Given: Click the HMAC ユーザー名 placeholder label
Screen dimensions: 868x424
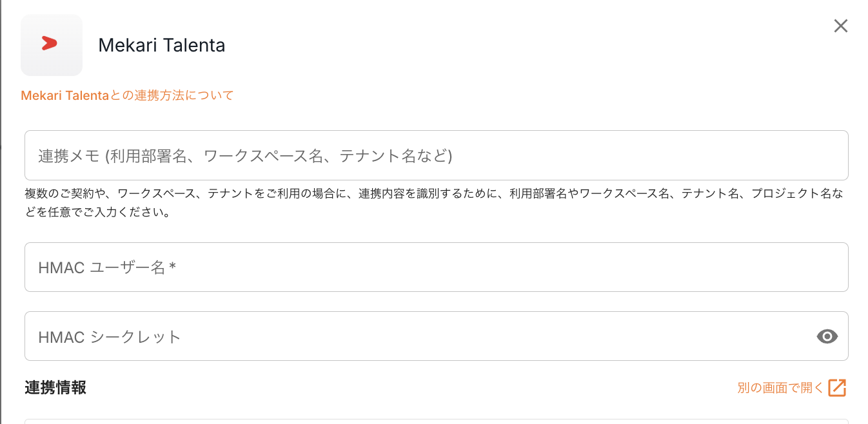Looking at the screenshot, I should [102, 267].
